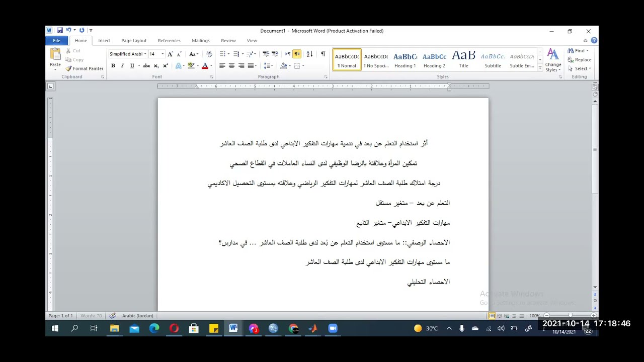Decrease paragraph indent

tap(265, 54)
